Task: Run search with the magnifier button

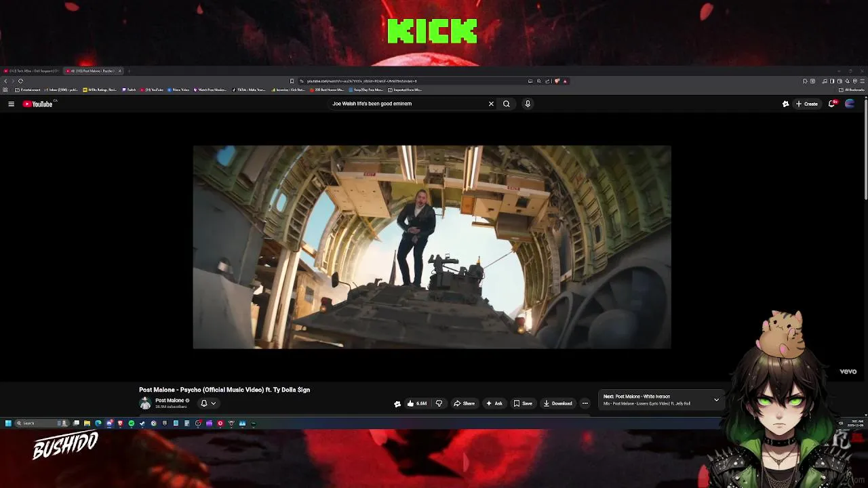Action: (506, 104)
